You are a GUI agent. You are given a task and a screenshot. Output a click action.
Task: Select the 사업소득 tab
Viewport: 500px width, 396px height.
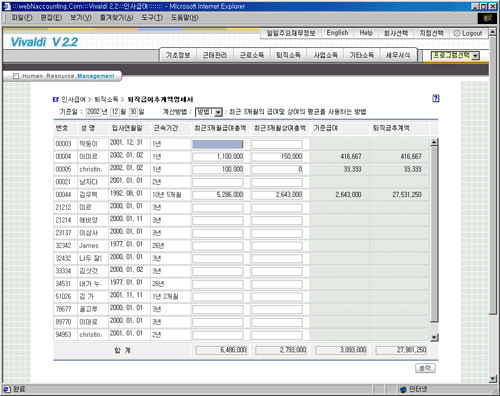tap(325, 55)
